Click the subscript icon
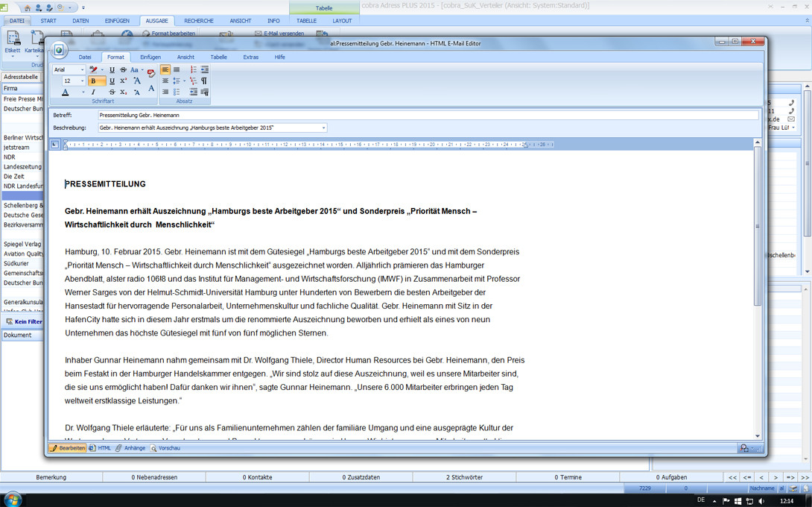 [123, 92]
